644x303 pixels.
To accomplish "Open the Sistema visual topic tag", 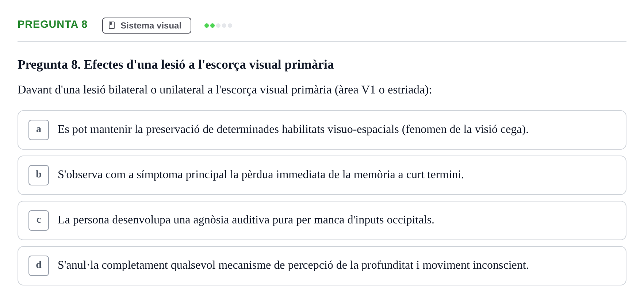I will click(147, 26).
